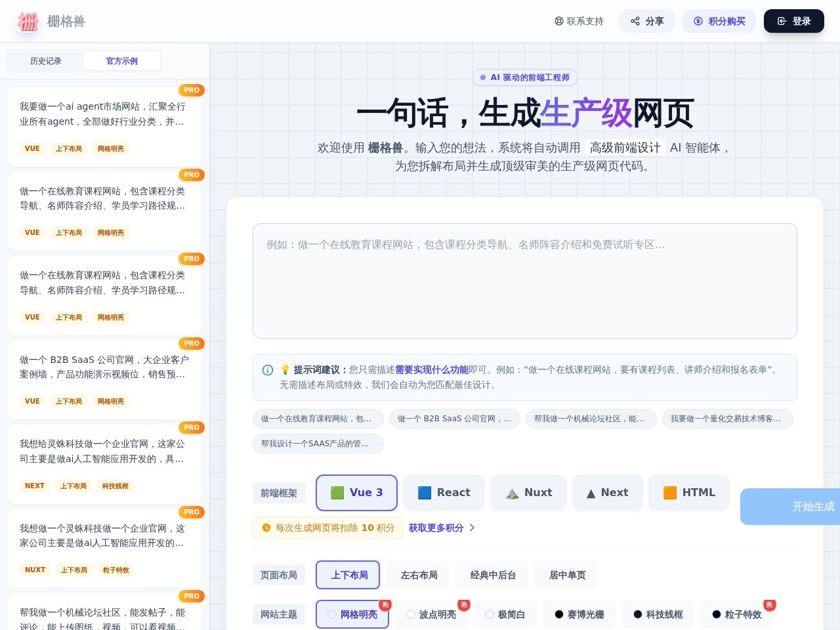Select the HTML framework
840x630 pixels.
[689, 493]
